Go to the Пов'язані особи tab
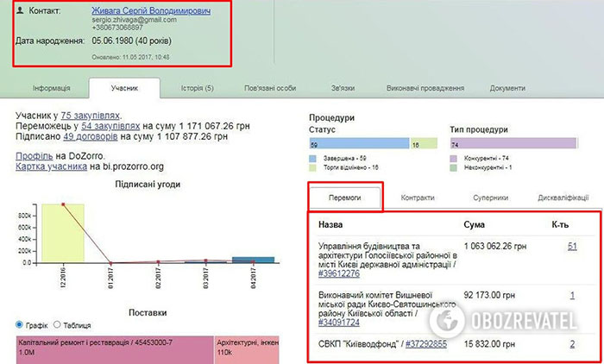Image resolution: width=604 pixels, height=364 pixels. [271, 88]
